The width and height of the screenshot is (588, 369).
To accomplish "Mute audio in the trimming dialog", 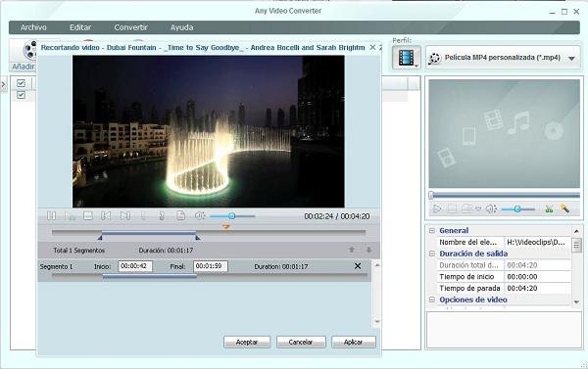I will 200,215.
